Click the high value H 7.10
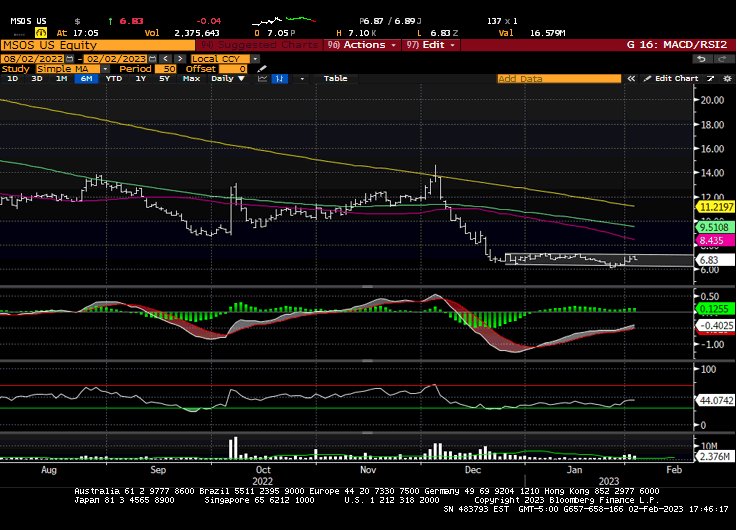This screenshot has width=736, height=530. coord(356,33)
